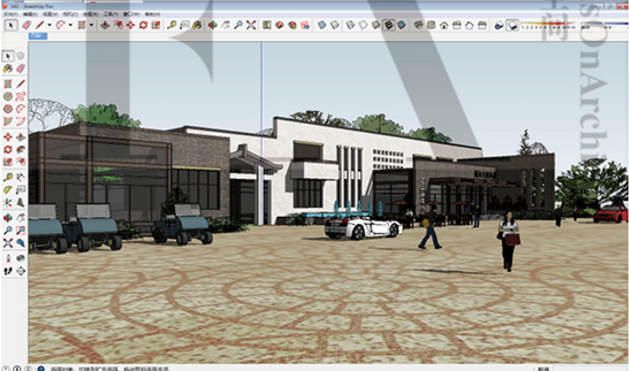Switch to Hidden Line face style
The image size is (629, 371).
(x=363, y=25)
